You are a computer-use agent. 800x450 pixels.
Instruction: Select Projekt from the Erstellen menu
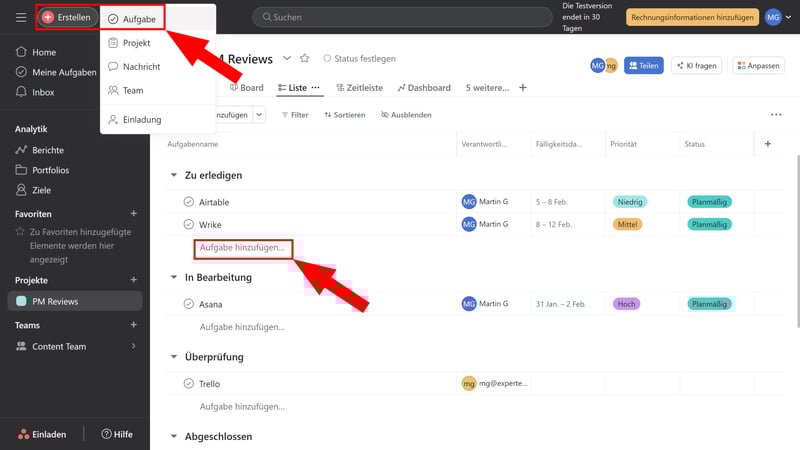click(136, 43)
